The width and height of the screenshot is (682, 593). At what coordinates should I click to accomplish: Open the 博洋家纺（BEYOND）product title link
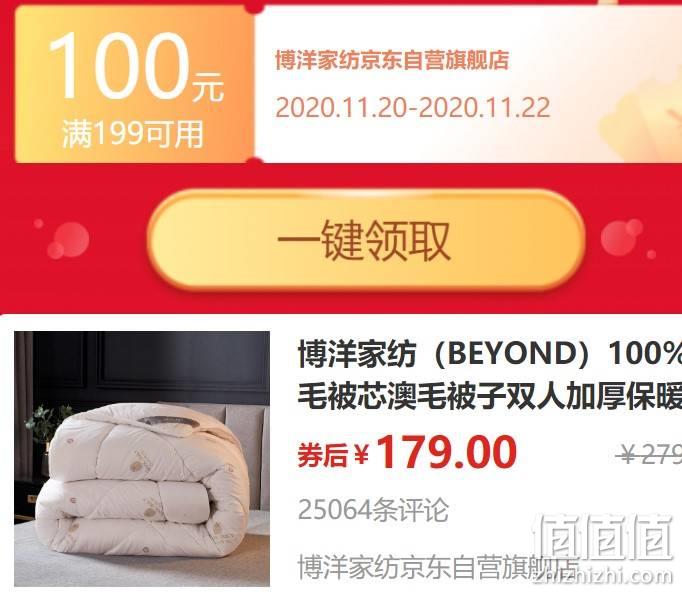click(490, 374)
